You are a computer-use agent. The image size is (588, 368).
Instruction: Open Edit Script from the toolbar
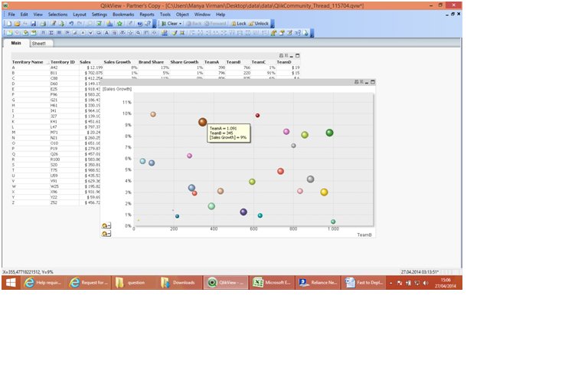click(x=54, y=23)
